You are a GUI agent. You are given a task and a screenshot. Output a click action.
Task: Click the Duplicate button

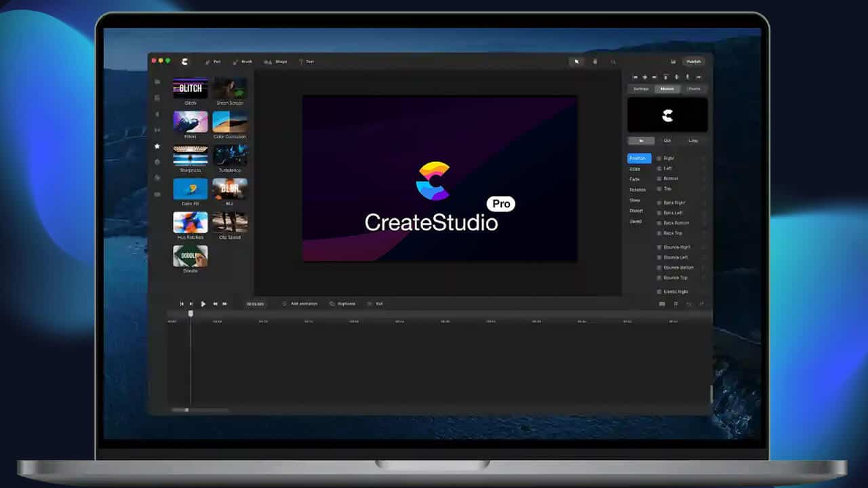coord(342,304)
